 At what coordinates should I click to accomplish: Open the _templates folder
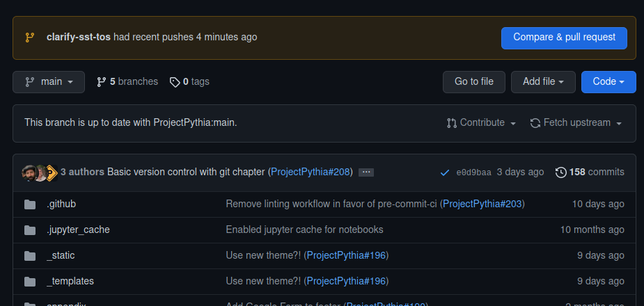pyautogui.click(x=70, y=281)
